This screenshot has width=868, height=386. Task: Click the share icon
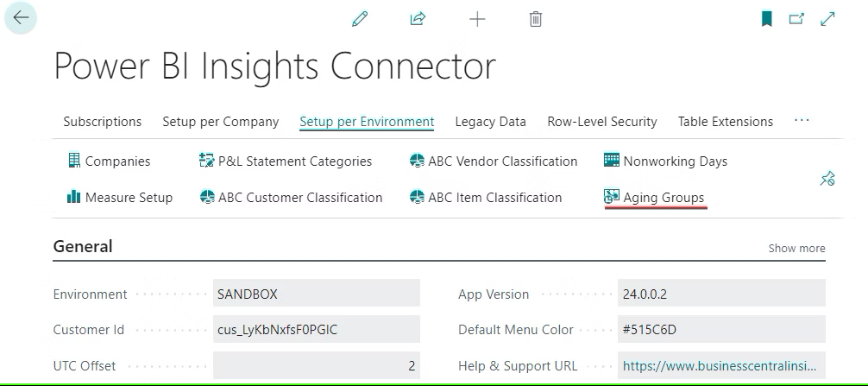click(x=418, y=19)
